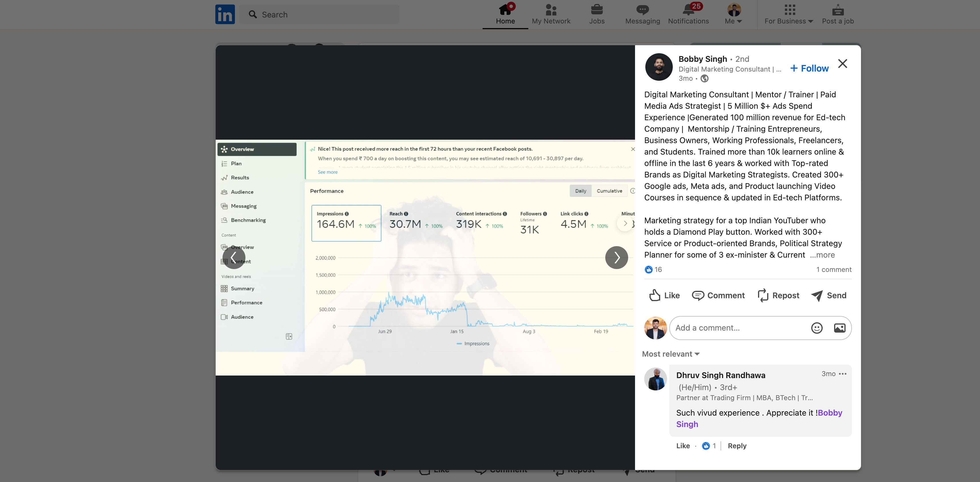Open the Me profile dropdown

(733, 15)
